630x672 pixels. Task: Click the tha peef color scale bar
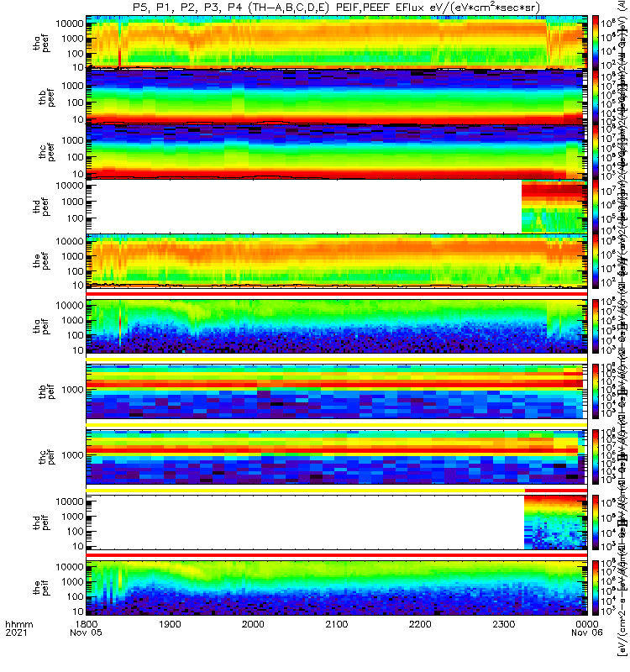[596, 42]
